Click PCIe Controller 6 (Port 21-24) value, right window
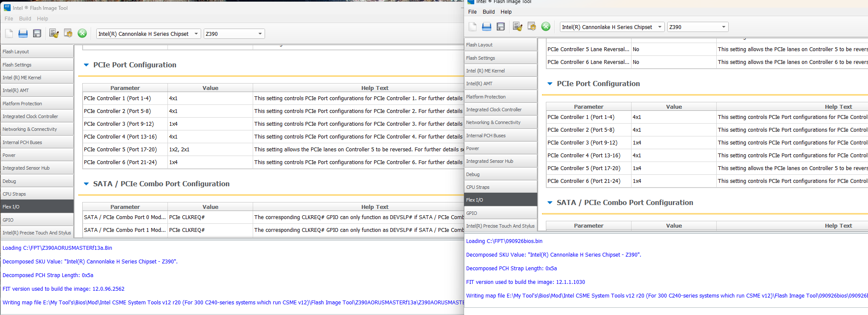Screen dimensions: 868x315 click(x=674, y=181)
